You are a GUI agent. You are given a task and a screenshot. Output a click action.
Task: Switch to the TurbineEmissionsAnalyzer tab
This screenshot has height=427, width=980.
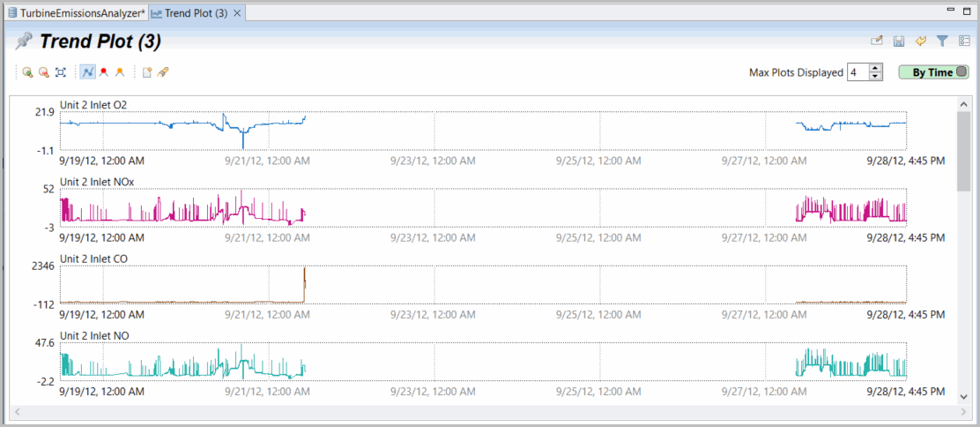[75, 13]
